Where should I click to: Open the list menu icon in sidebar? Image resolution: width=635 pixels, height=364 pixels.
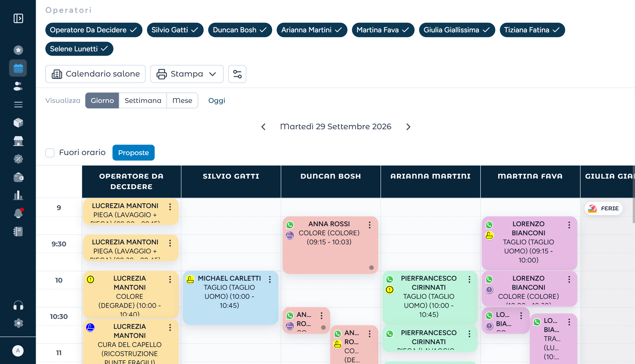click(18, 105)
